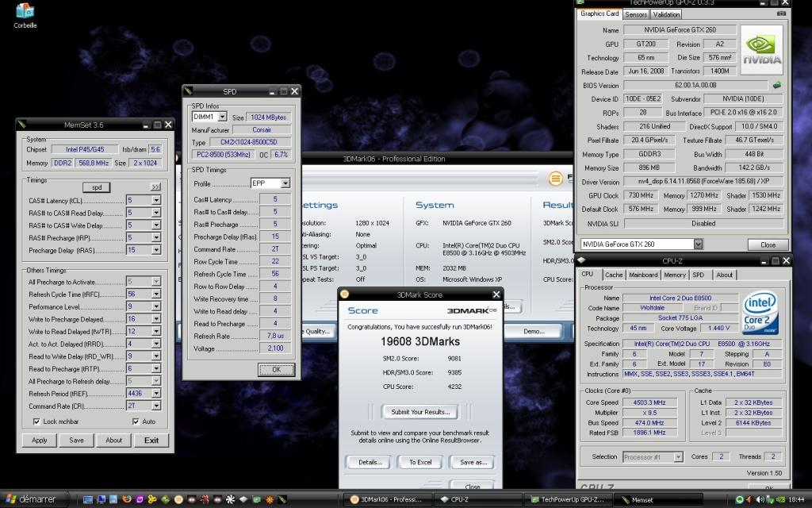The image size is (812, 508).
Task: Switch to CPU-Z taskbar button
Action: [x=477, y=500]
